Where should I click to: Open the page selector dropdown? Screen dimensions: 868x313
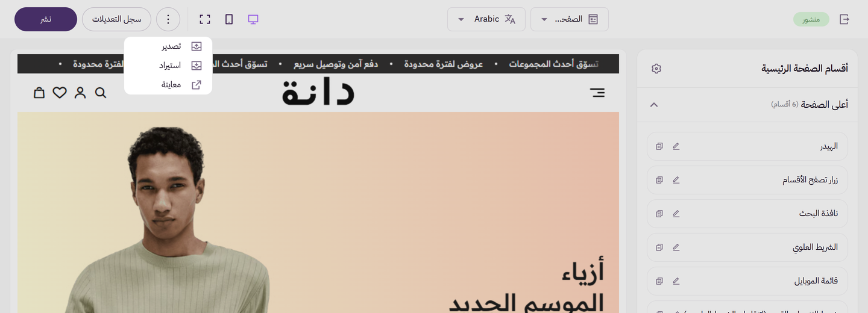tap(570, 19)
